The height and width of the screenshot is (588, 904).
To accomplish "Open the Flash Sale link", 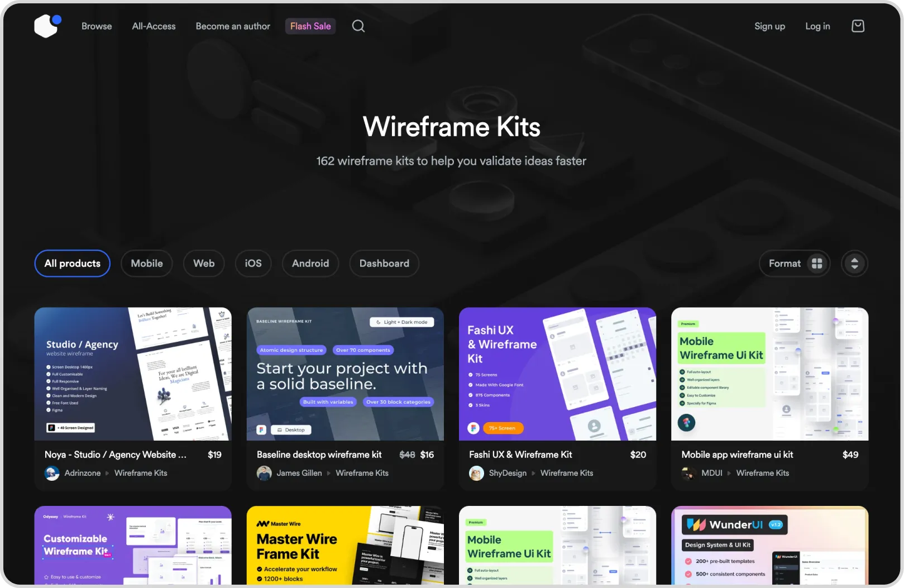I will tap(310, 26).
